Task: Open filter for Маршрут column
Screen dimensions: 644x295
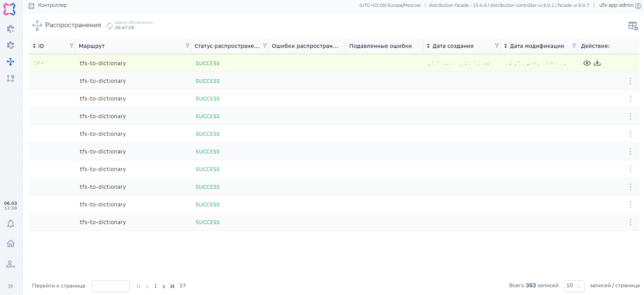Action: (x=187, y=46)
